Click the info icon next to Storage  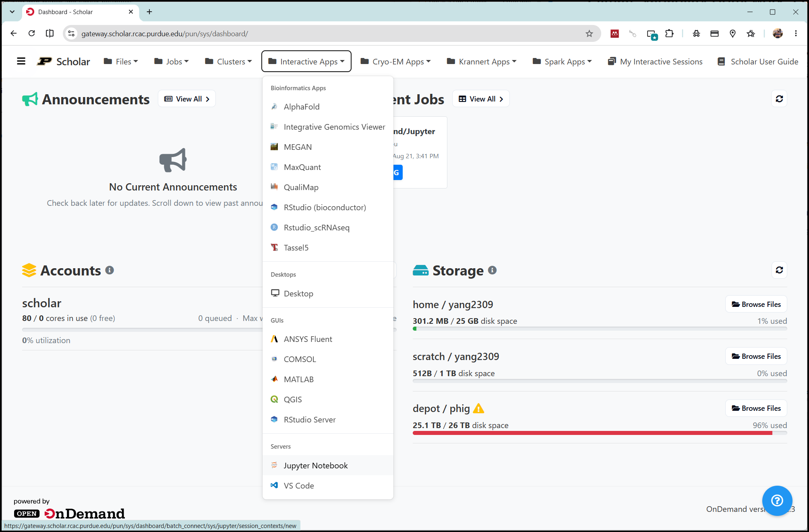pos(492,270)
